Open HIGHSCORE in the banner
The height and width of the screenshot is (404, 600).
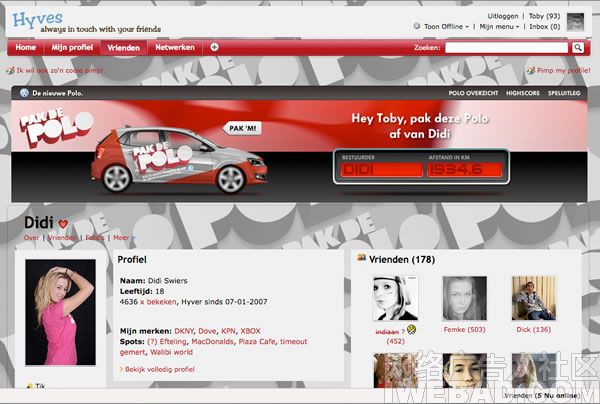click(x=523, y=93)
